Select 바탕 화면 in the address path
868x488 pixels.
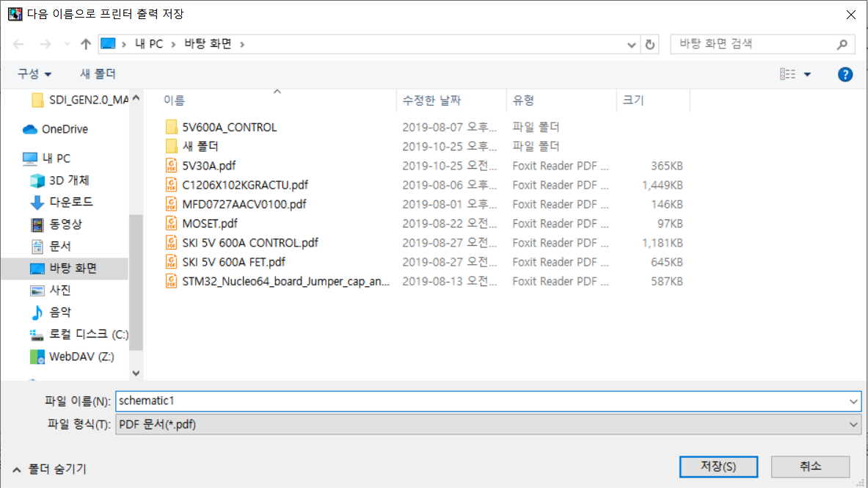(208, 44)
